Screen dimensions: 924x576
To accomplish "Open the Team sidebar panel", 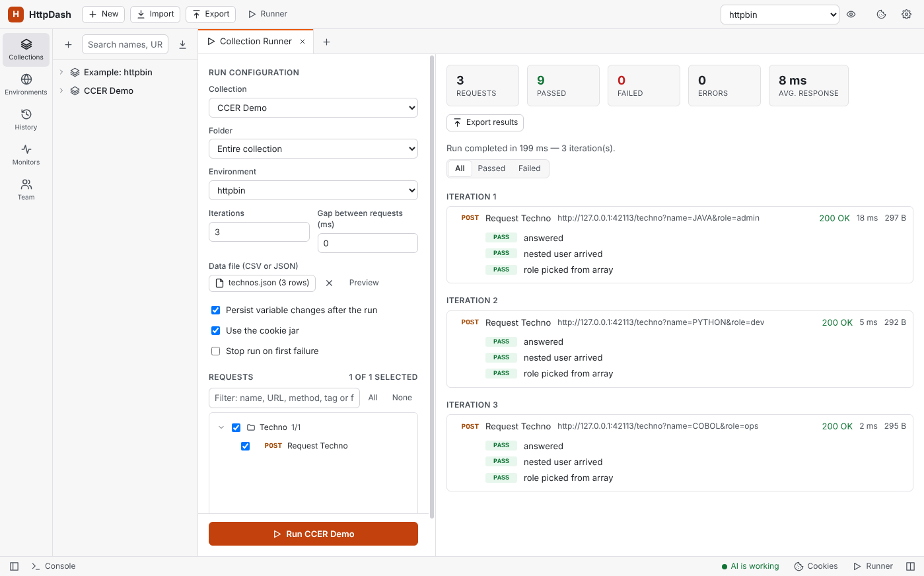I will (x=26, y=190).
